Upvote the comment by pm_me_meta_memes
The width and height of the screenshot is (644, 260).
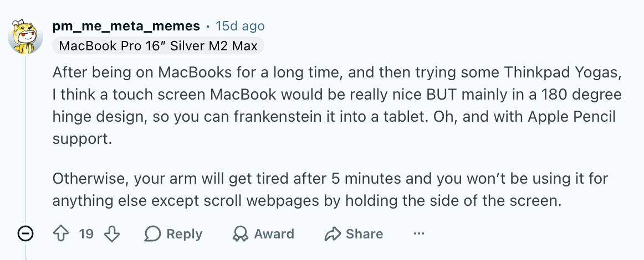click(x=61, y=234)
